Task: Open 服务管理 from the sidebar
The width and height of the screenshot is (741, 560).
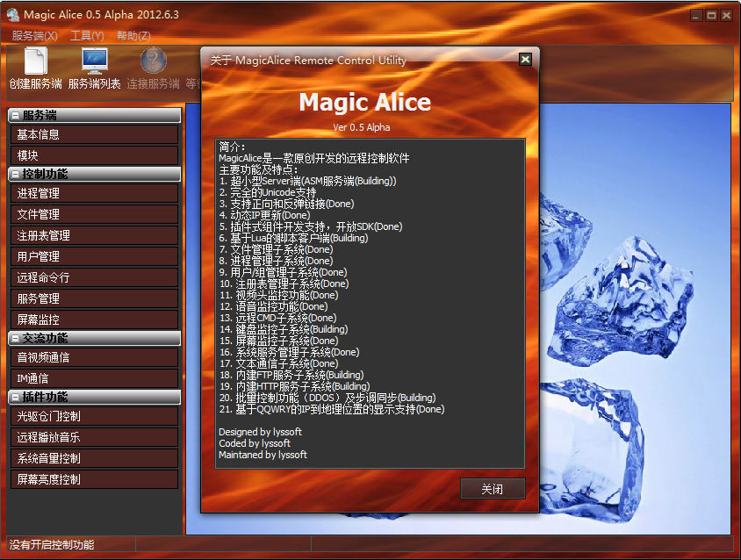Action: coord(95,298)
